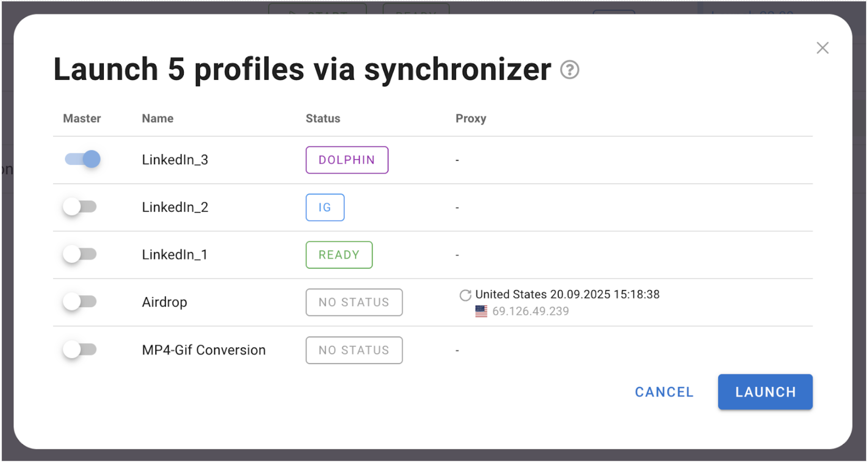Viewport: 868px width, 462px height.
Task: Set Airdrop as master profile
Action: 80,302
